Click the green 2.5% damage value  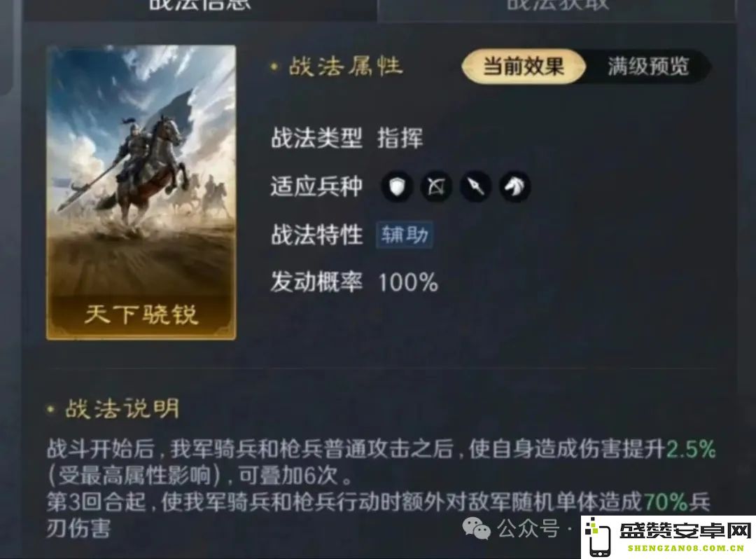[691, 449]
